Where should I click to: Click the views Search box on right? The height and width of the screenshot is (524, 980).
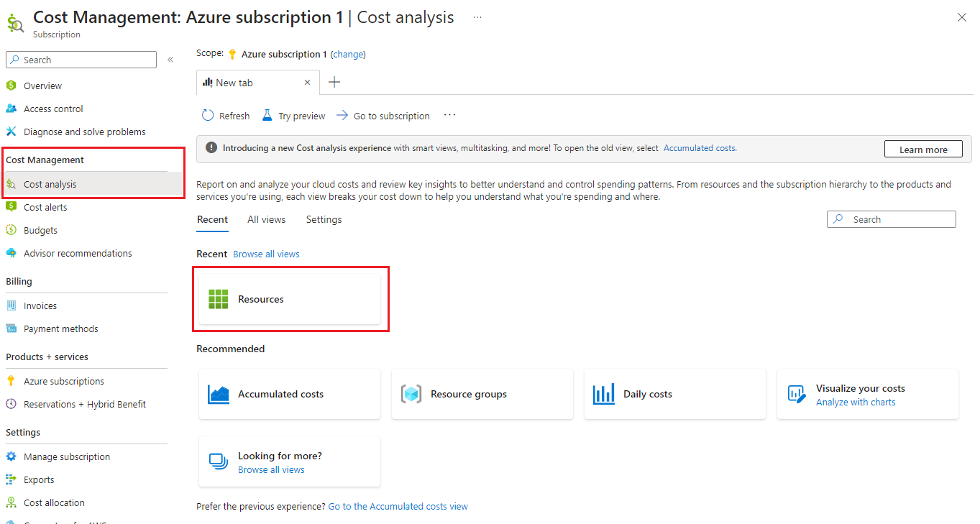pos(892,219)
